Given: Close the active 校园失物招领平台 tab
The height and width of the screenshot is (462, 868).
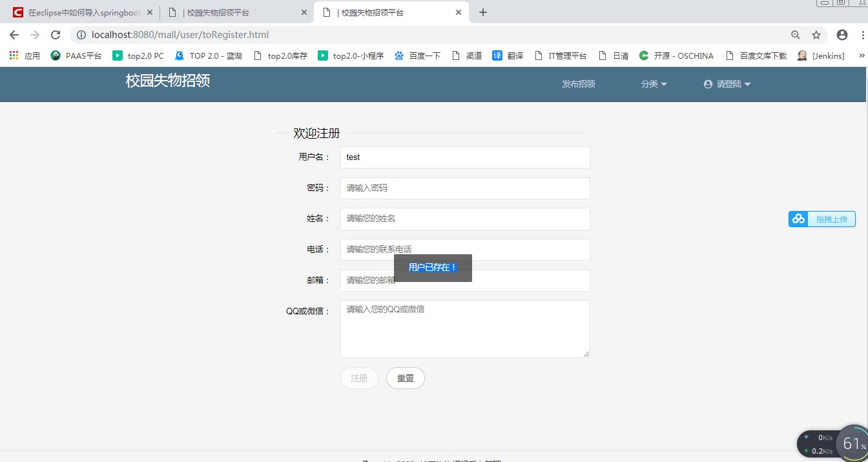Looking at the screenshot, I should [459, 12].
